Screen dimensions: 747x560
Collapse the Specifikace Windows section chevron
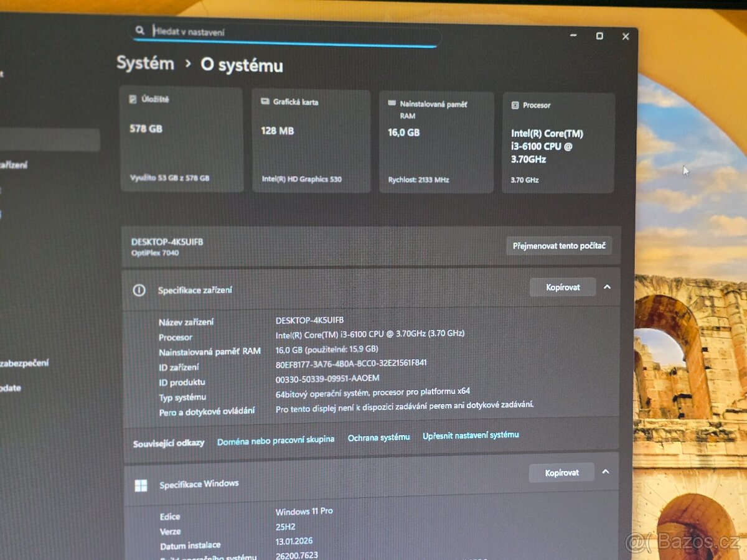(606, 472)
